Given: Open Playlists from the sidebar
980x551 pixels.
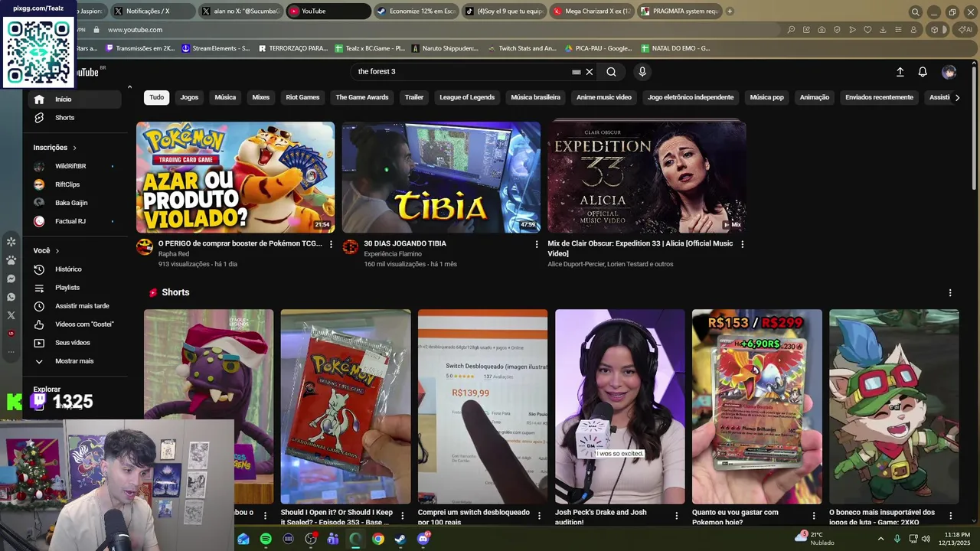Looking at the screenshot, I should pyautogui.click(x=74, y=288).
